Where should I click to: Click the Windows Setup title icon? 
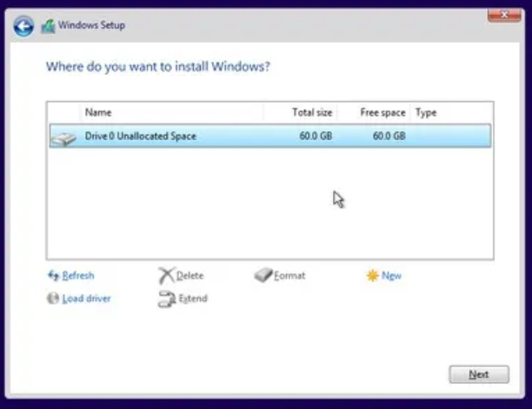click(48, 26)
